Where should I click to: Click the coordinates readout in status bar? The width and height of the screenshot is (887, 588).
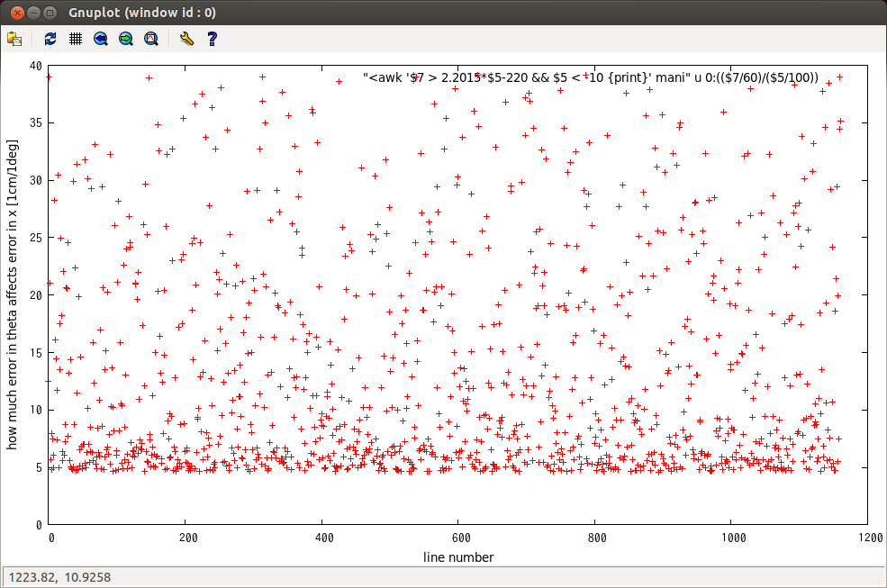pos(59,576)
